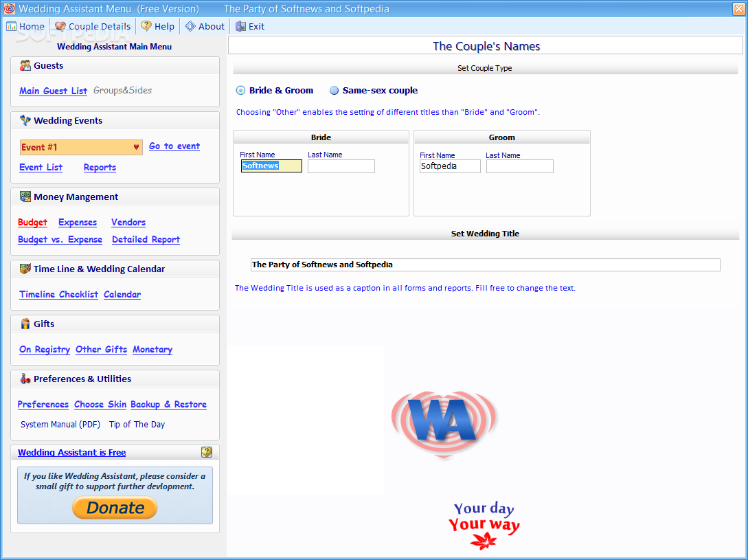Viewport: 748px width, 560px height.
Task: Click the Gifts present icon
Action: tap(25, 324)
